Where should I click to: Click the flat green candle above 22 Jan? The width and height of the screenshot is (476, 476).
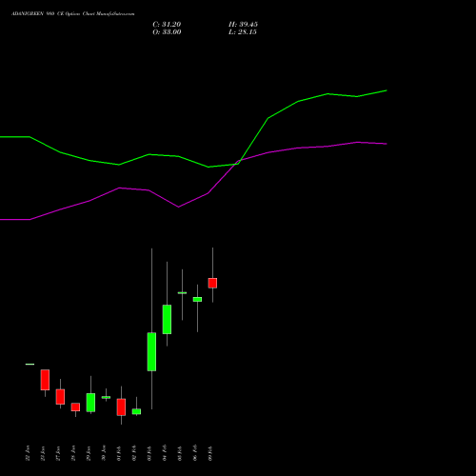[x=30, y=365]
